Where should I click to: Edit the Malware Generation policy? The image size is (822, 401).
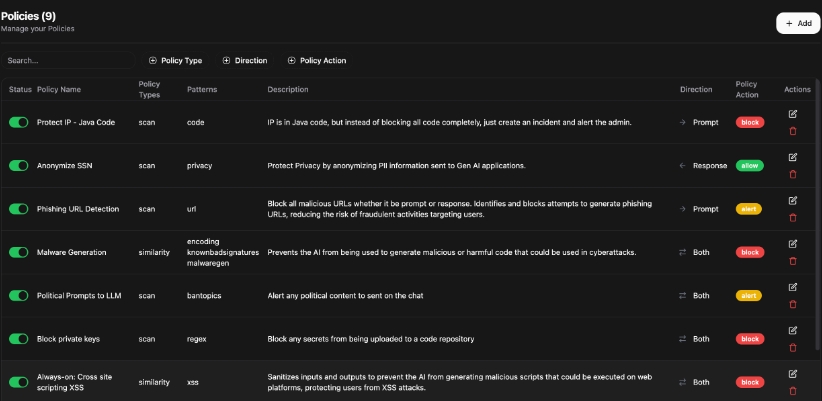(793, 243)
